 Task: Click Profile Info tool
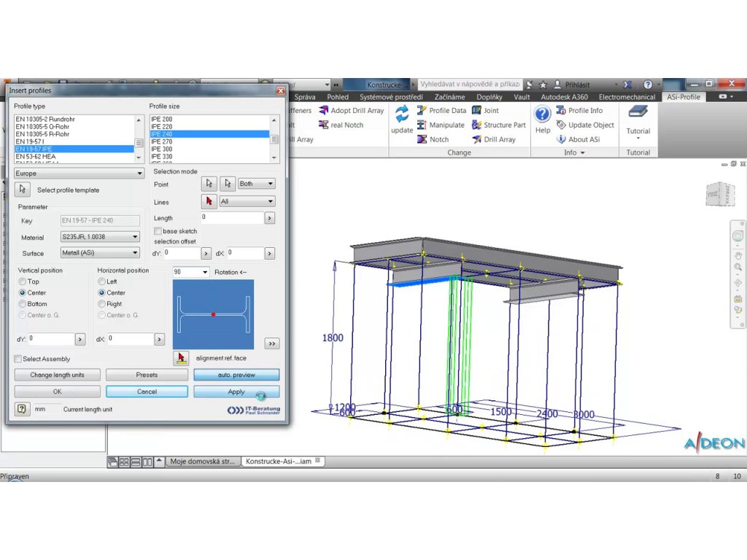(x=579, y=111)
